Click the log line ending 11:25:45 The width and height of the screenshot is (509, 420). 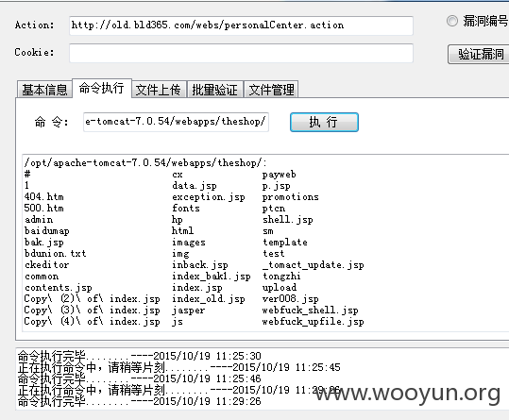click(178, 367)
